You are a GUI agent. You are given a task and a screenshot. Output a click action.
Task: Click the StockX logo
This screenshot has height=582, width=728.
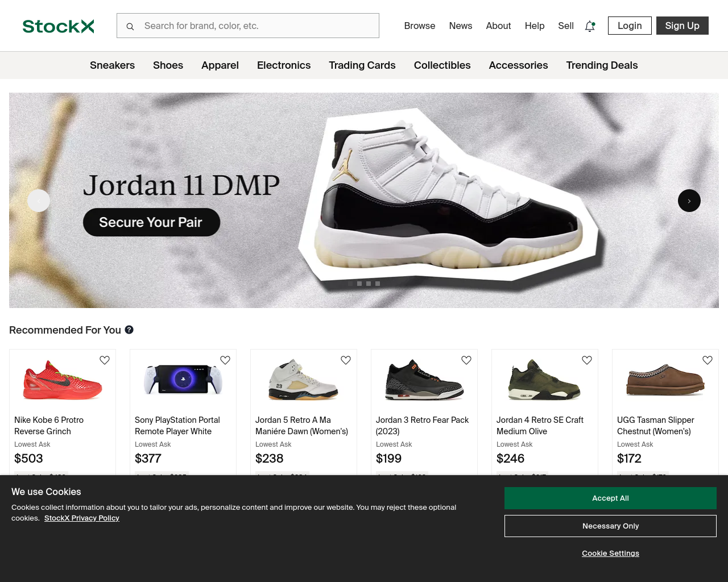[x=58, y=26]
